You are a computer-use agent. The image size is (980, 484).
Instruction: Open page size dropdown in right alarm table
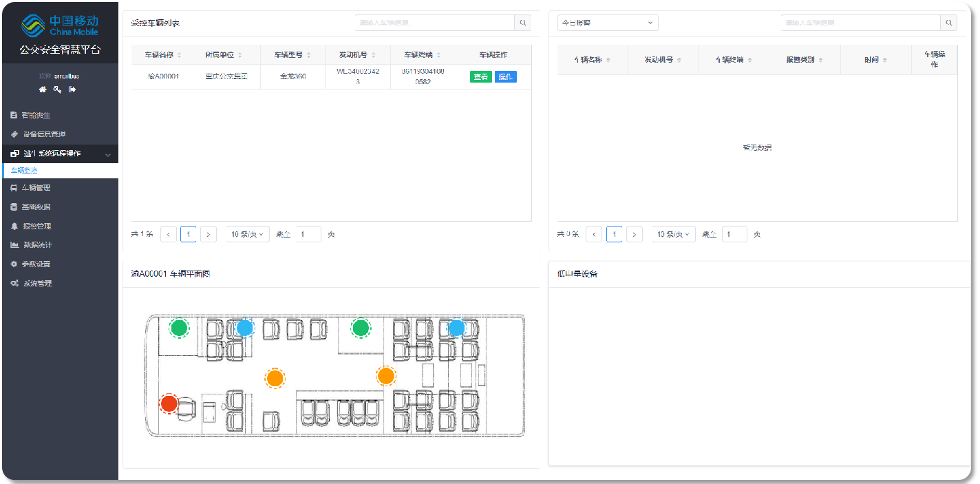point(673,234)
